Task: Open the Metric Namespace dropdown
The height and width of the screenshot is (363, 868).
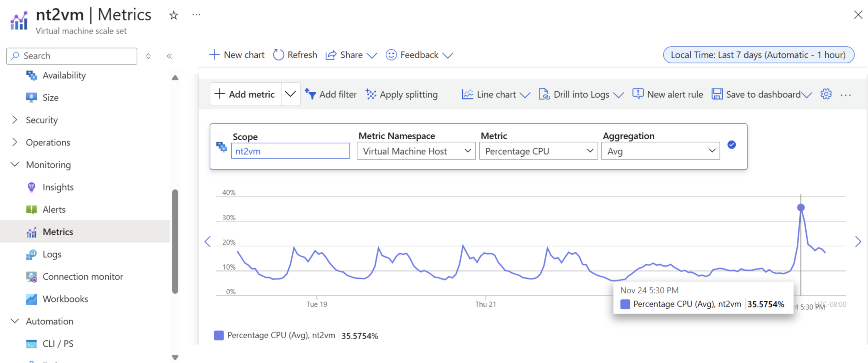Action: coord(416,151)
